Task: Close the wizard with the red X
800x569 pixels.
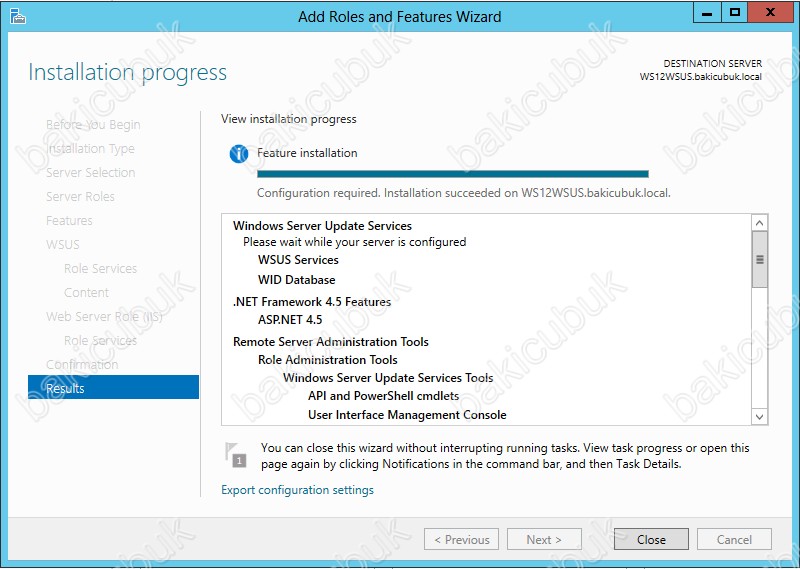Action: click(x=770, y=13)
